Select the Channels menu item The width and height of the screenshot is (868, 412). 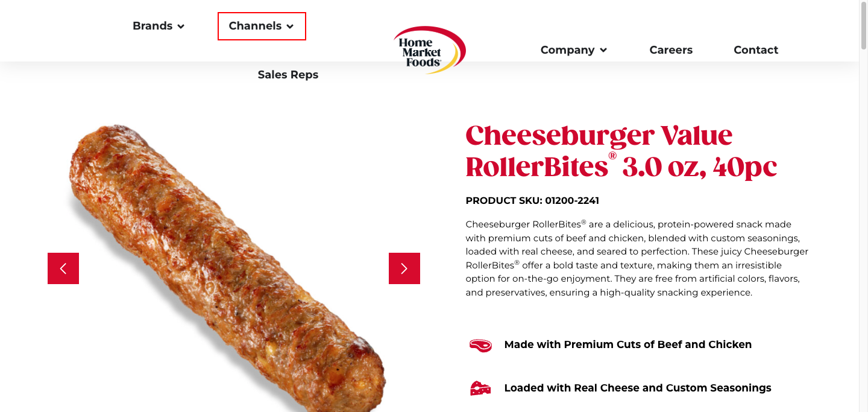255,26
